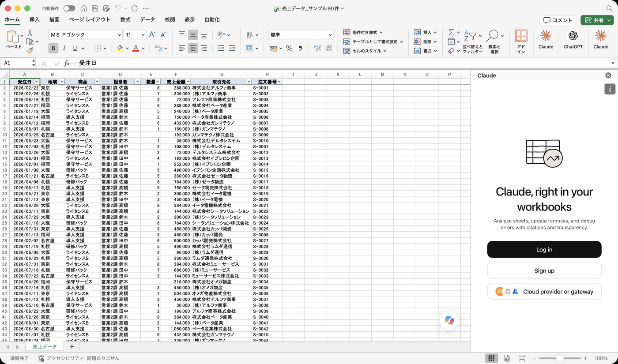
Task: Toggle Underline formatting
Action: pos(75,49)
